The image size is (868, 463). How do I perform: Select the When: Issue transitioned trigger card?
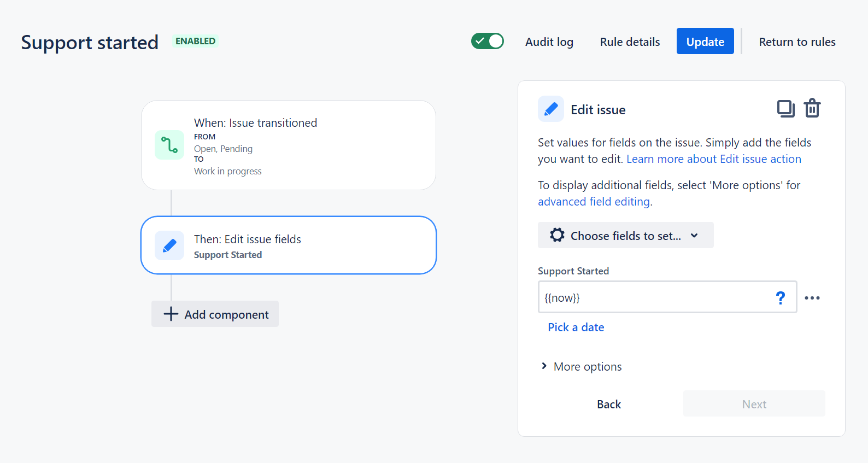[306, 145]
